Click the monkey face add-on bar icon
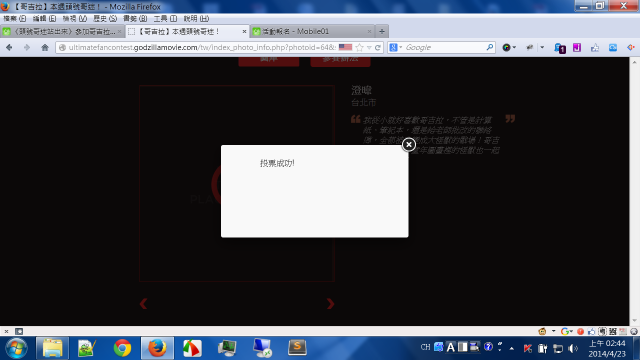Viewport: 640px width, 360px height. 542,331
